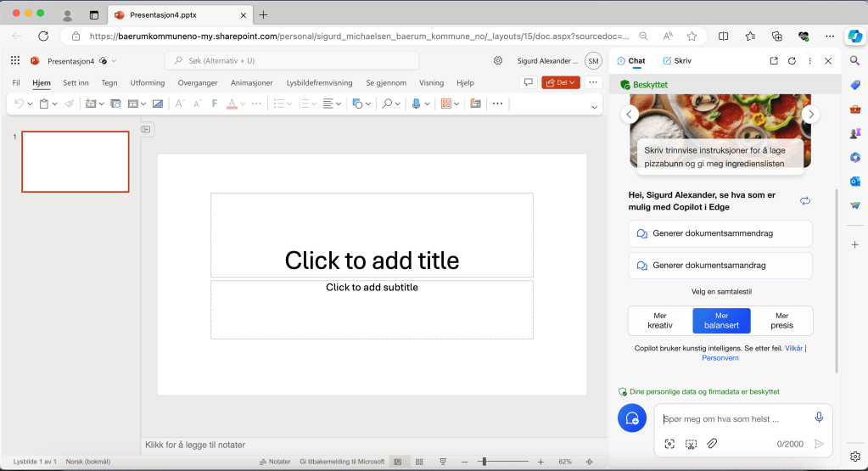Toggle the Notater notes pane
Image resolution: width=868 pixels, height=471 pixels.
click(275, 462)
